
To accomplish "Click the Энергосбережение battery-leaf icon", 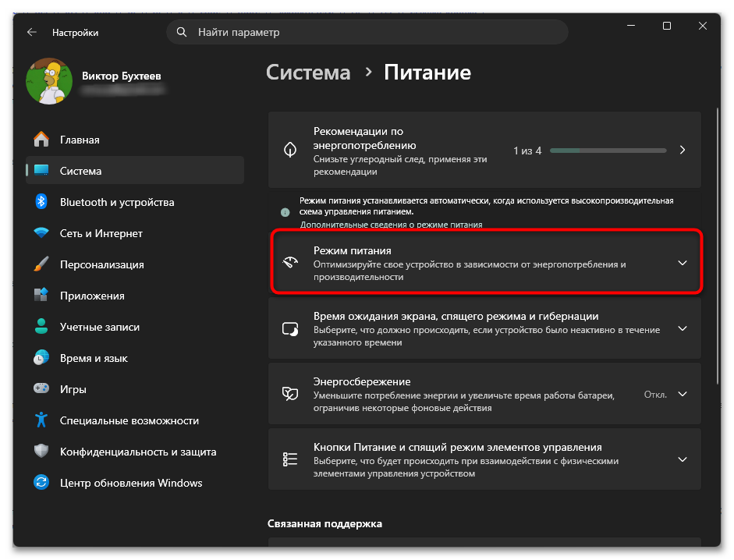I will pos(290,394).
